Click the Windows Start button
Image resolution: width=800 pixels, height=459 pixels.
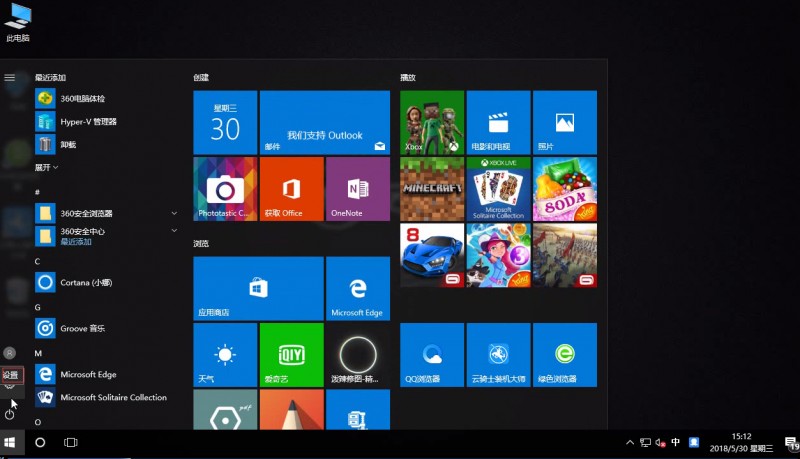[10, 443]
